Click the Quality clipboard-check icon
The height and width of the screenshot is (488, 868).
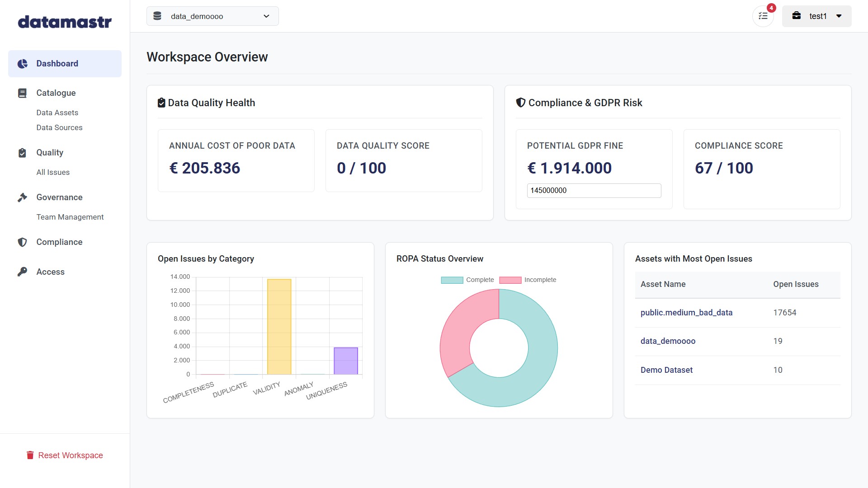pos(22,153)
